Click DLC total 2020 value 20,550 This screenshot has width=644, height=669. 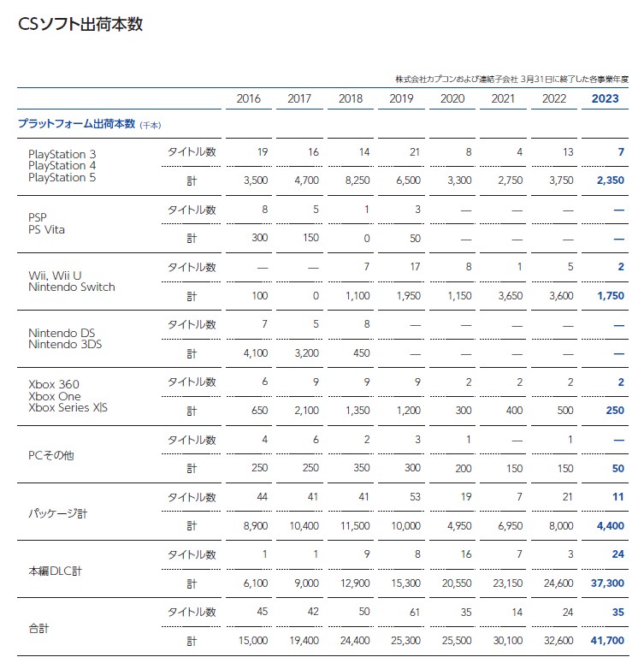click(457, 583)
